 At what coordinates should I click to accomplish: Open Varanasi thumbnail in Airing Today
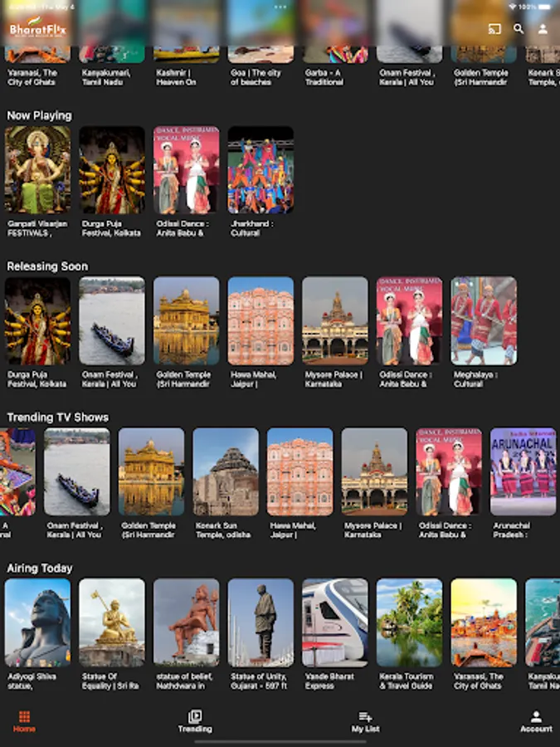(484, 622)
